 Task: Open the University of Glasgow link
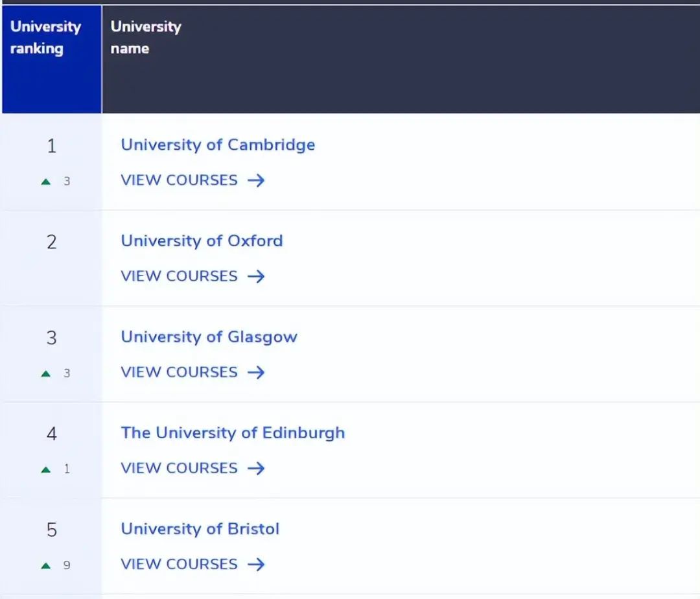coord(209,336)
